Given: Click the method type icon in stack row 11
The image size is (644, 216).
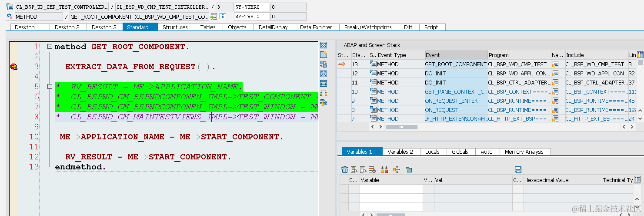Looking at the screenshot, I should (x=373, y=82).
